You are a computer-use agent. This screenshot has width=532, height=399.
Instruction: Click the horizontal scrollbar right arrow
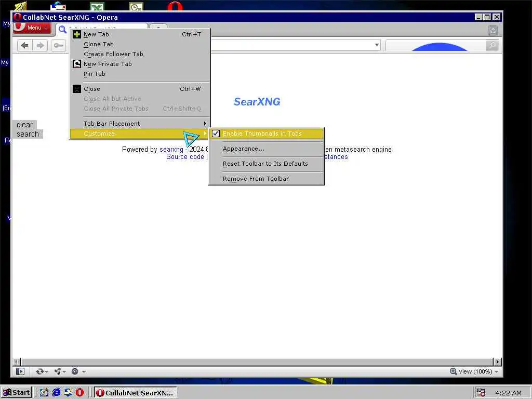(497, 362)
